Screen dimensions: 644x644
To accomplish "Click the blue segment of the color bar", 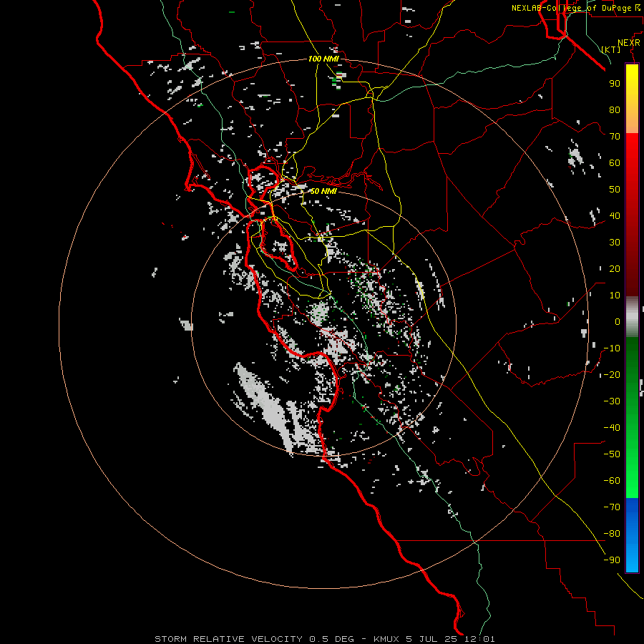I will coord(632,535).
